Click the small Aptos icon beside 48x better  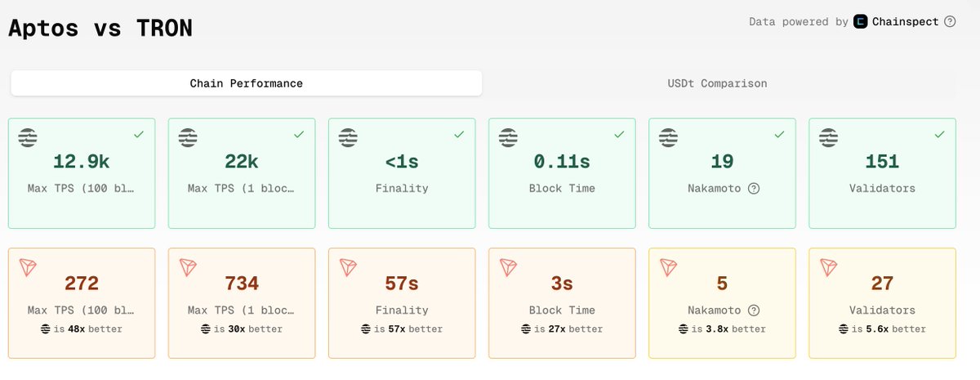(x=46, y=329)
